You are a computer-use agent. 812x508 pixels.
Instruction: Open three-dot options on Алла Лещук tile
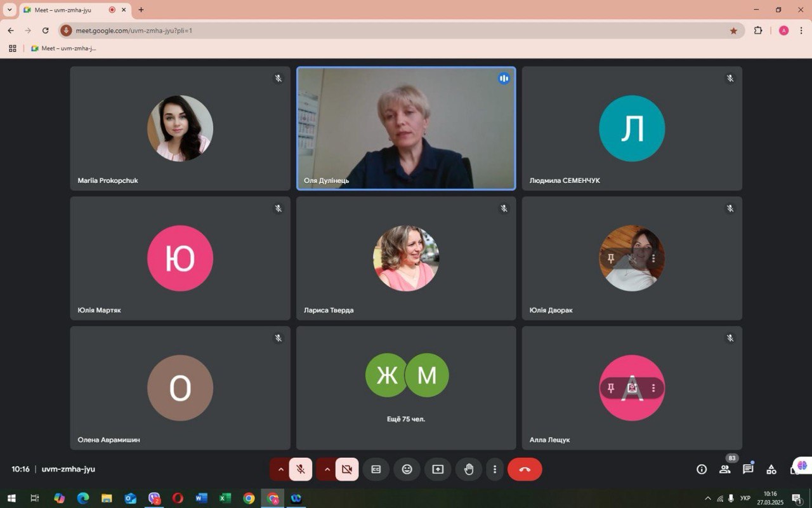[x=653, y=388]
